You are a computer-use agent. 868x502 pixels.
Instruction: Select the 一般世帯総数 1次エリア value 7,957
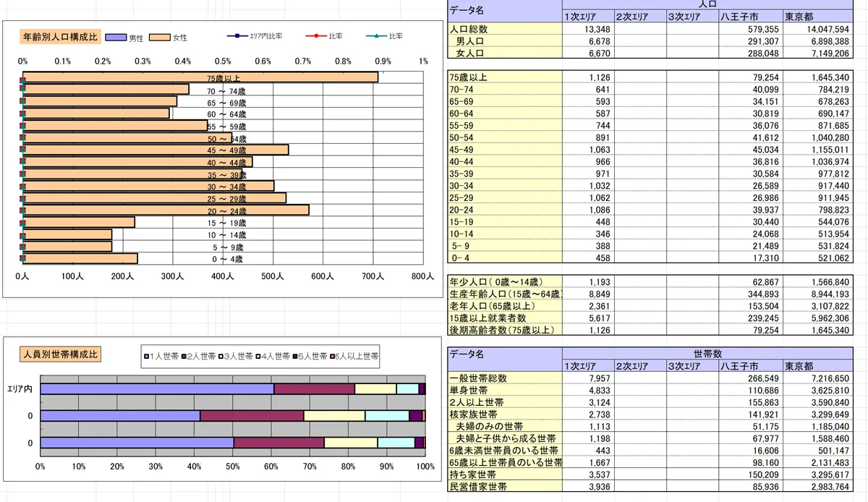click(x=587, y=378)
